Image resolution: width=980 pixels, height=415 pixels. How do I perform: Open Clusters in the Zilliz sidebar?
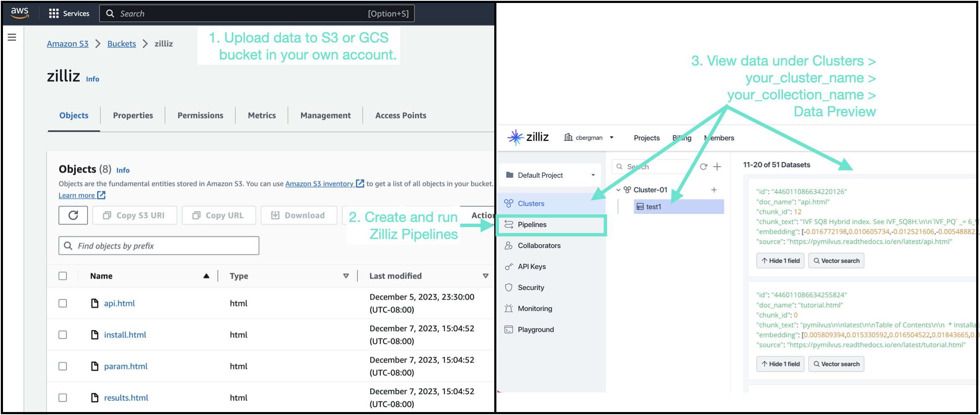coord(552,204)
